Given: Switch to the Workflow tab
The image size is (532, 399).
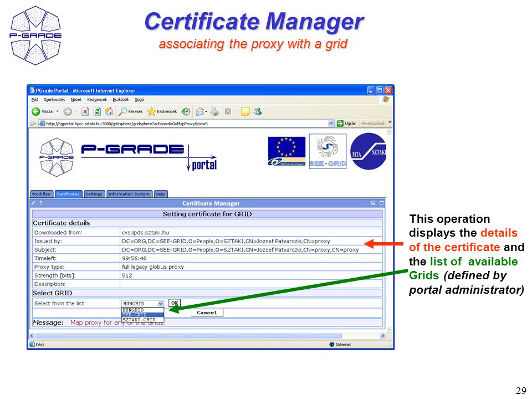Looking at the screenshot, I should 42,194.
